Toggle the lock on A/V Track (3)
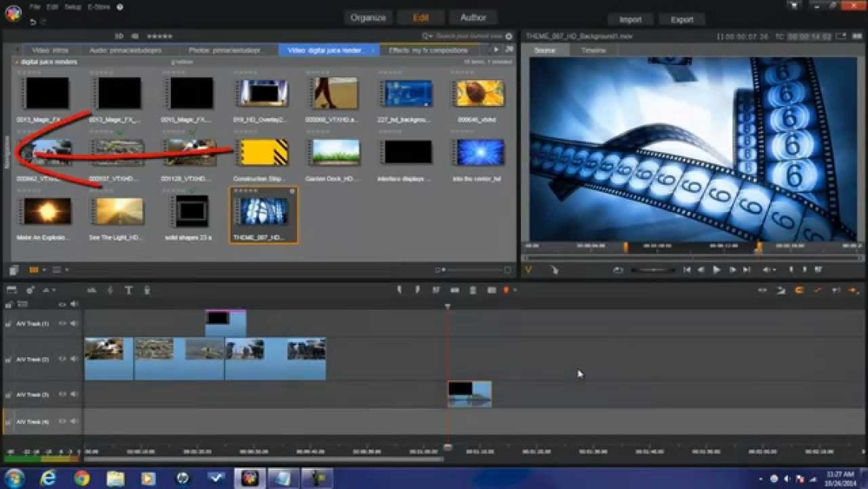 (x=9, y=395)
